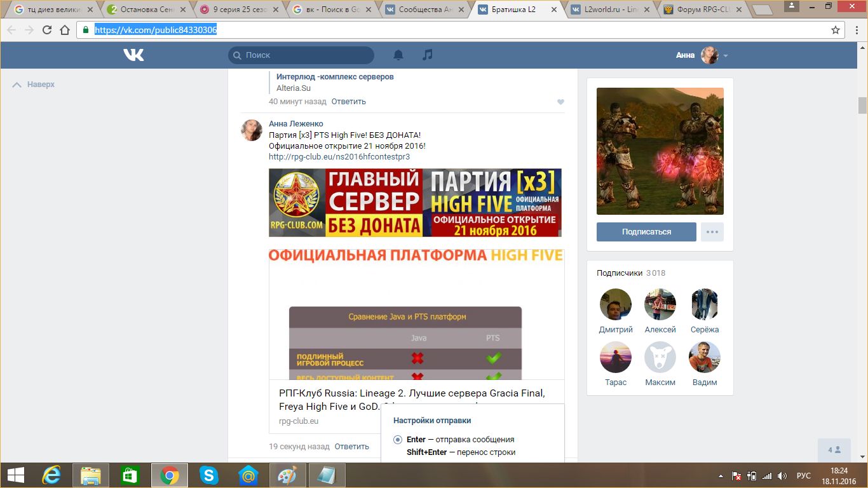Open Windows Store from taskbar
The width and height of the screenshot is (868, 488).
coord(130,475)
